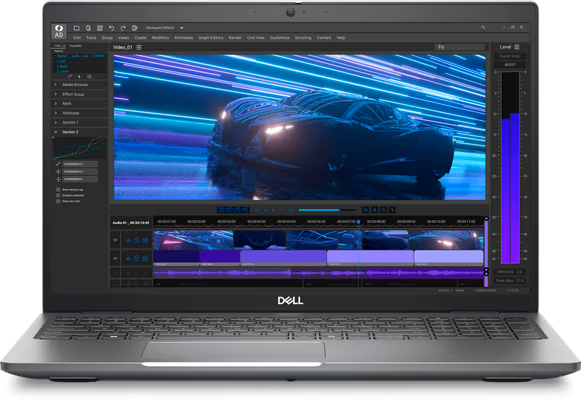
Task: Click the Fit zoom field
Action: point(459,47)
